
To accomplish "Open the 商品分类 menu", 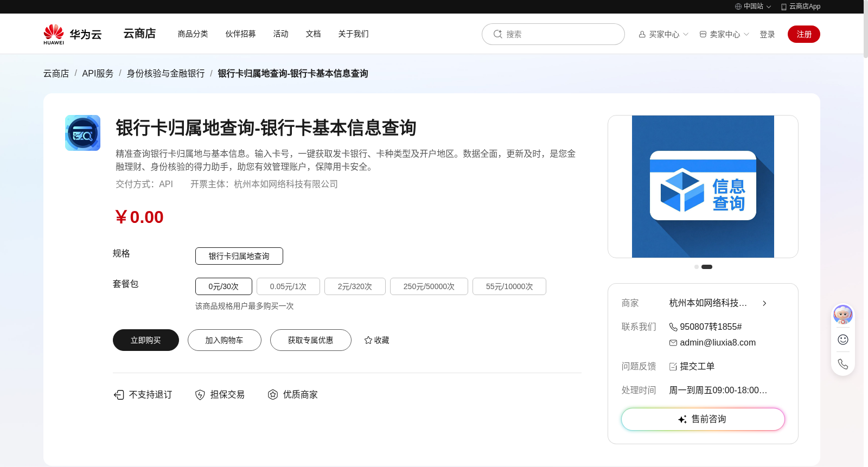I will coord(193,34).
